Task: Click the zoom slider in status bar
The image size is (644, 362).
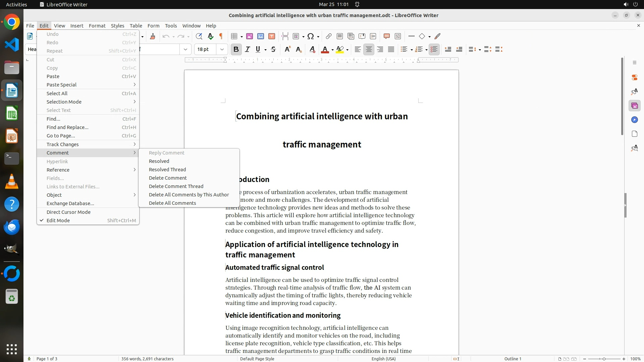Action: [x=604, y=359]
